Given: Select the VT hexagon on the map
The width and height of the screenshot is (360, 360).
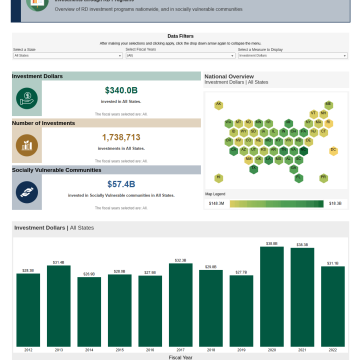Looking at the screenshot, I should click(314, 114).
